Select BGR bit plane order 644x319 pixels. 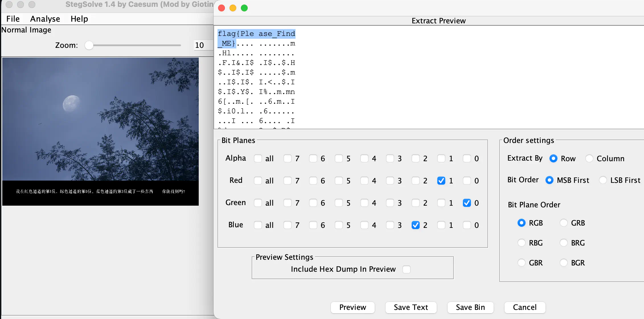pos(564,263)
